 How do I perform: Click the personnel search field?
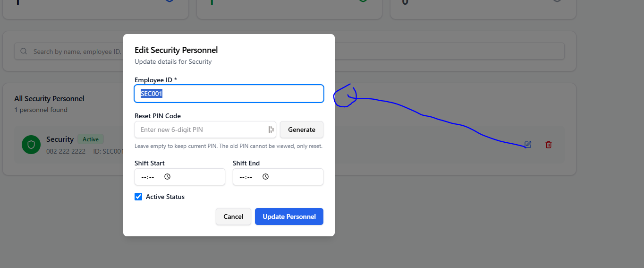(289, 52)
